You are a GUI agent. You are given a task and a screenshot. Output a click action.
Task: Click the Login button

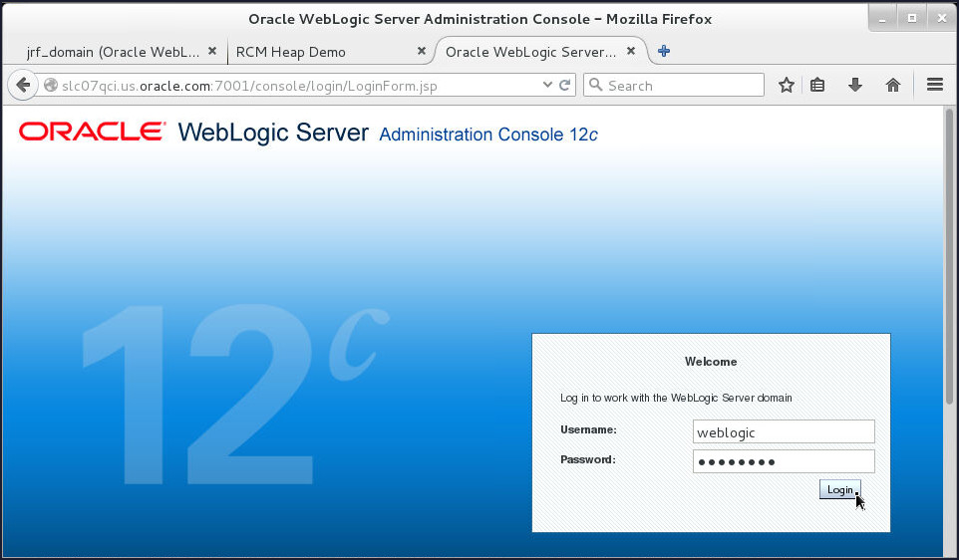[839, 489]
